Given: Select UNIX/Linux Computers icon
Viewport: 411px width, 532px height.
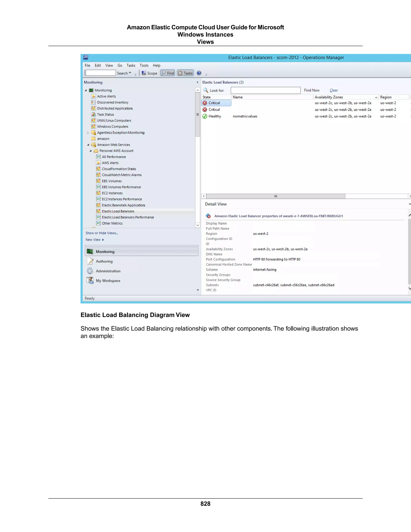Looking at the screenshot, I should (94, 120).
